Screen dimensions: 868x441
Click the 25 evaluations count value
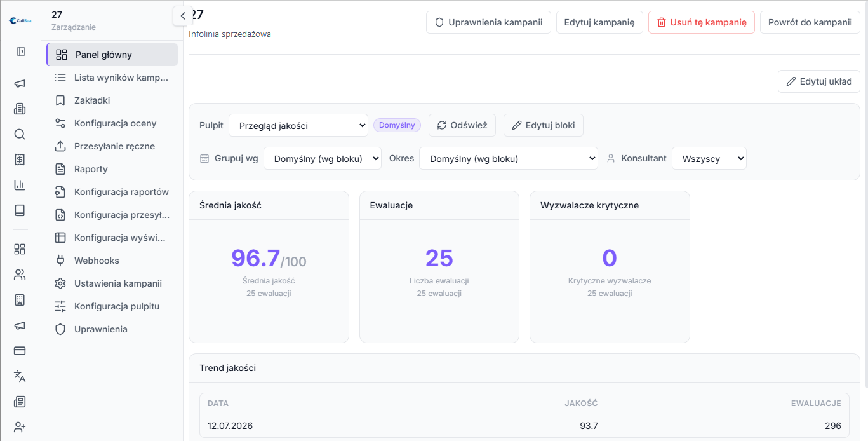click(x=439, y=258)
